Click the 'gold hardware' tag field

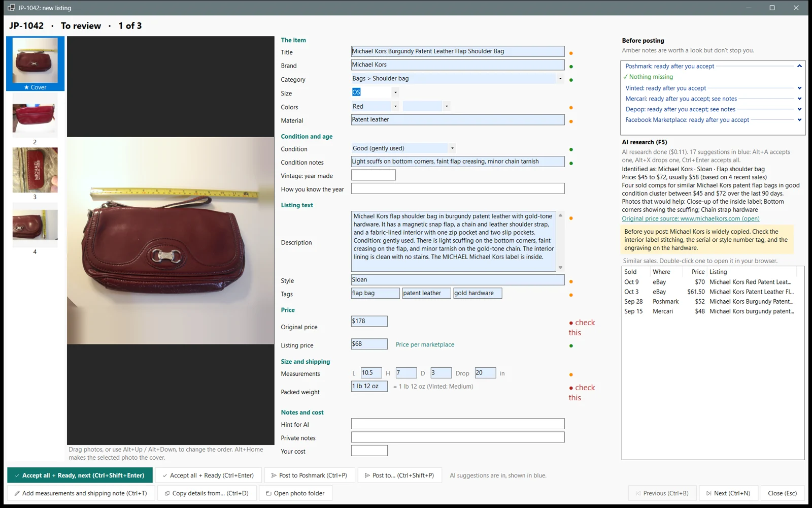click(478, 293)
